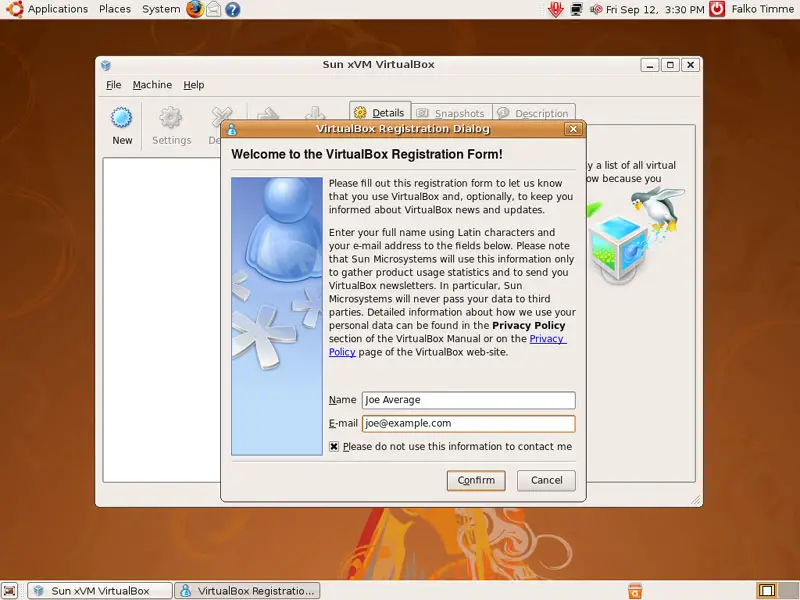This screenshot has height=600, width=800.
Task: Switch to the Details tab
Action: 380,113
